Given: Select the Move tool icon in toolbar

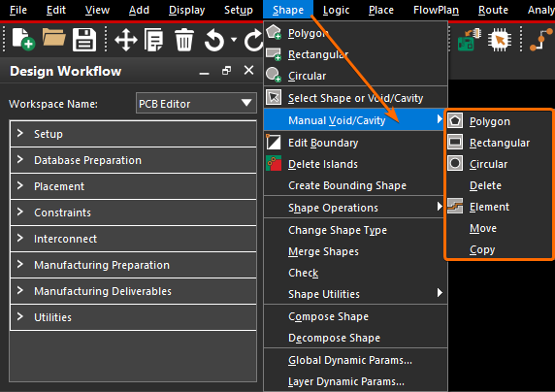Looking at the screenshot, I should pos(126,40).
